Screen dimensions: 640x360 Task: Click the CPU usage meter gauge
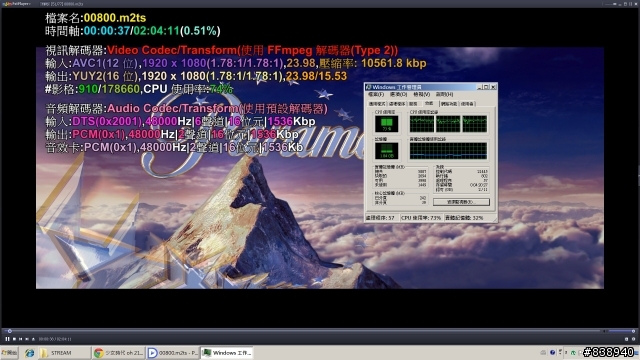[386, 124]
